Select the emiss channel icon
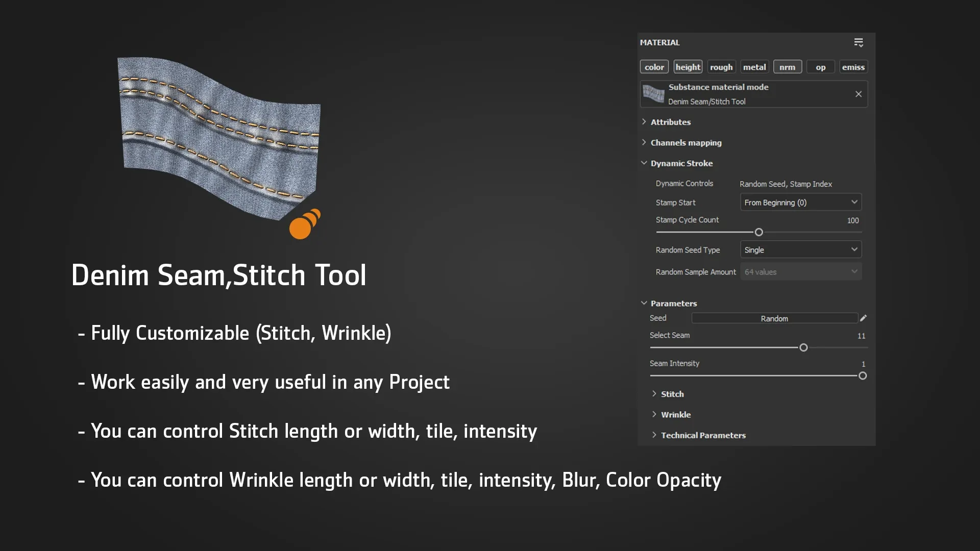 click(853, 66)
